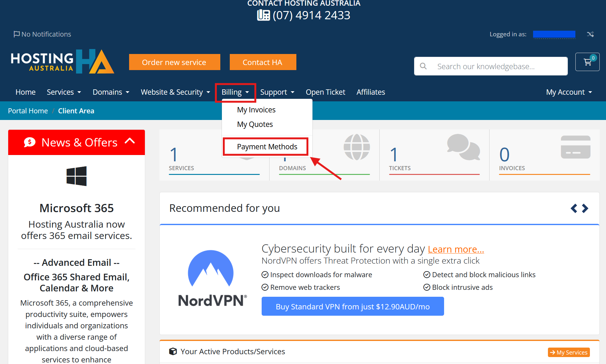Expand the Support dropdown menu

tap(277, 92)
